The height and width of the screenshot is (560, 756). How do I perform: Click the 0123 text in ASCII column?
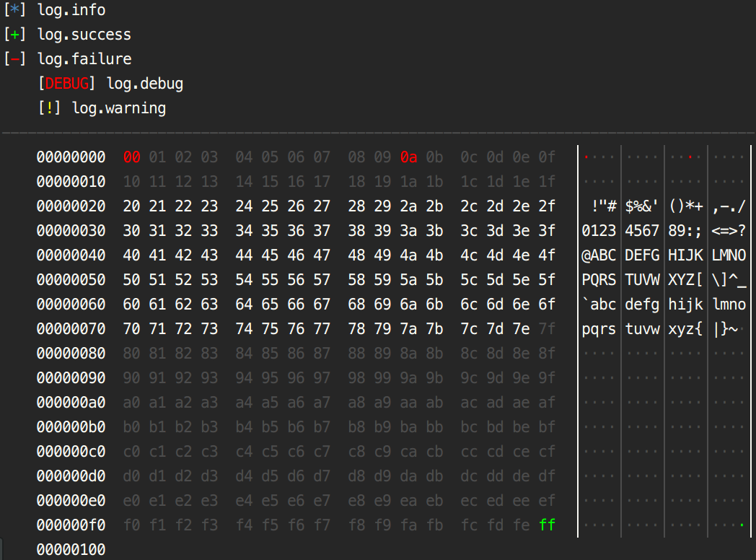[x=597, y=230]
